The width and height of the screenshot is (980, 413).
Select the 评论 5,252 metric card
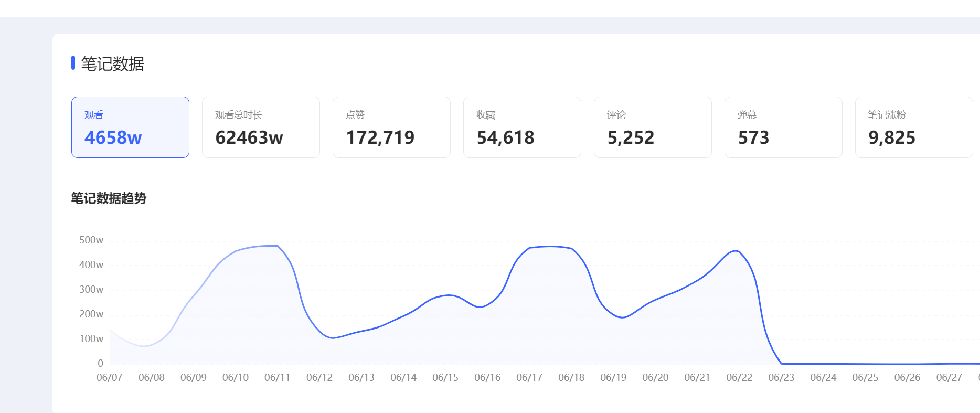[x=653, y=127]
